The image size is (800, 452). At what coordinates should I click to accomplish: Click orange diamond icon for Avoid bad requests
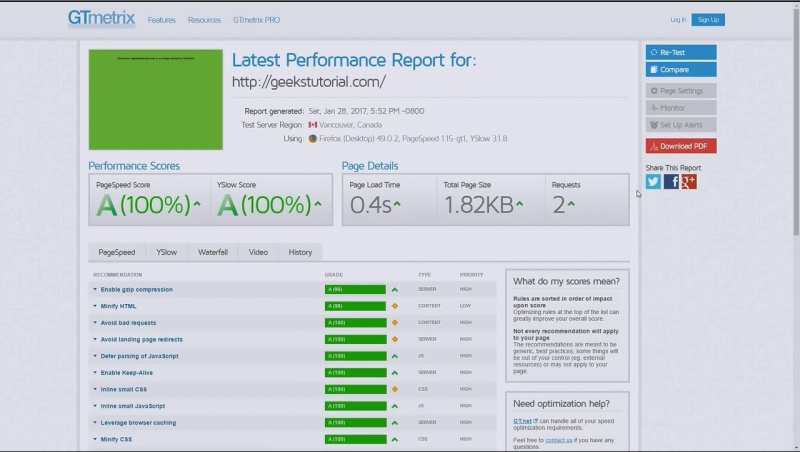[x=394, y=323]
